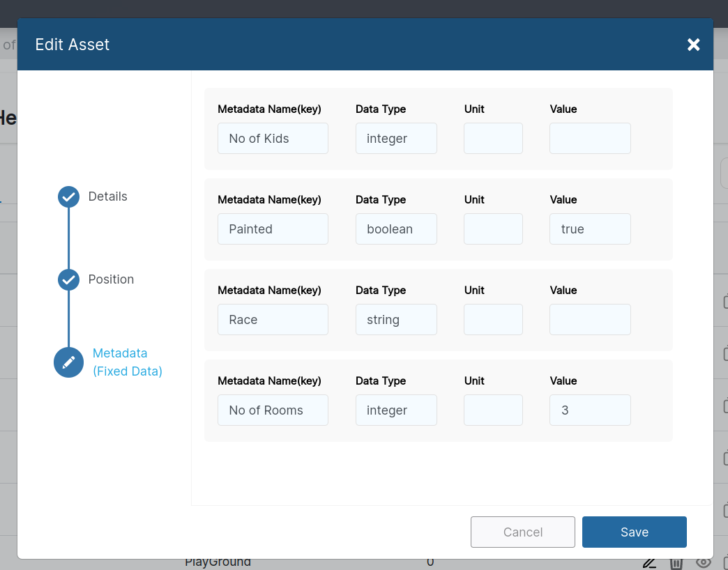Close the Edit Asset dialog

pyautogui.click(x=693, y=45)
